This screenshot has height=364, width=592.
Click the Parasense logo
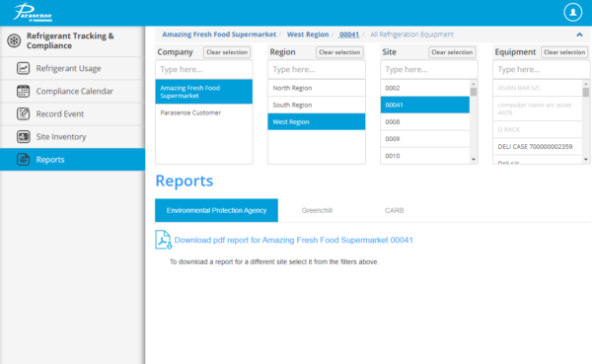(x=33, y=13)
